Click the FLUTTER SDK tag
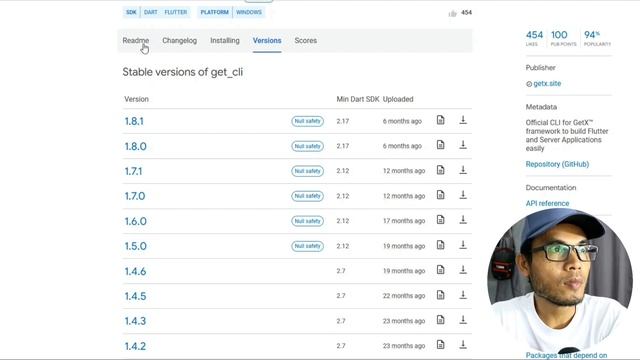Image resolution: width=640 pixels, height=360 pixels. tap(176, 12)
